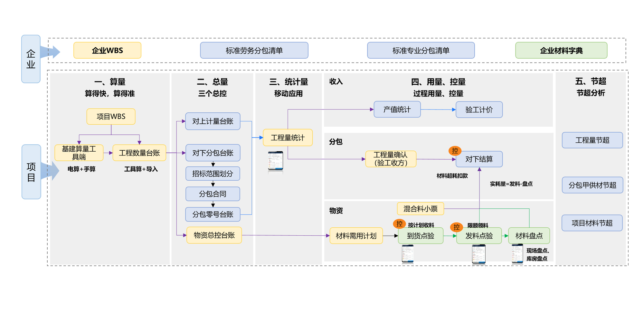The height and width of the screenshot is (322, 644).
Task: Select the 对上计量台账 box
Action: coord(213,121)
